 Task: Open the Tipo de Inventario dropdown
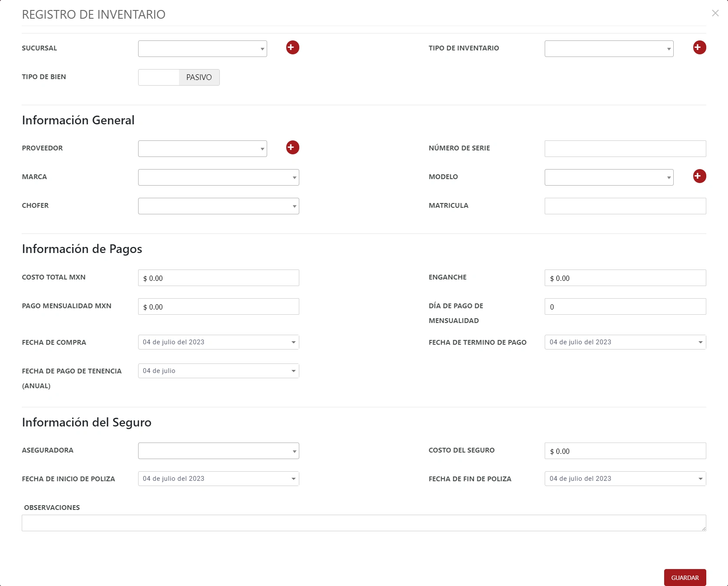(x=609, y=49)
